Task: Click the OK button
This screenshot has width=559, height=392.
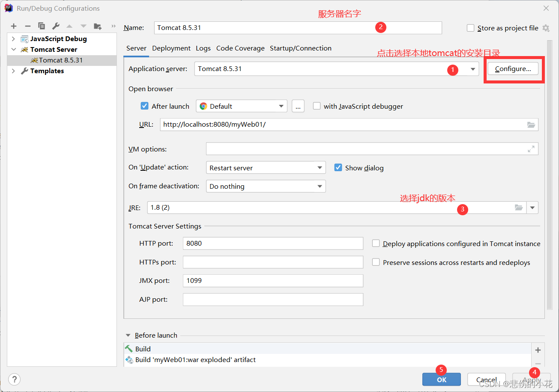Action: tap(441, 379)
